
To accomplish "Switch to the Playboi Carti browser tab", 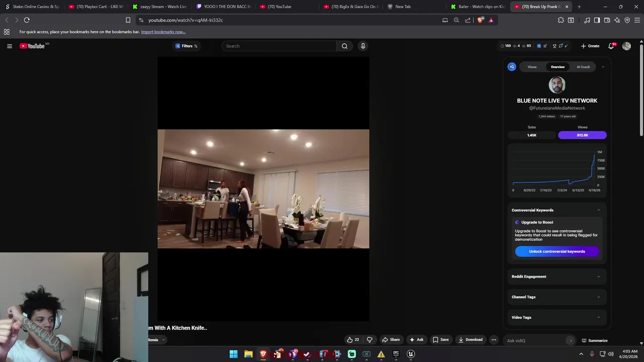I will tap(96, 7).
